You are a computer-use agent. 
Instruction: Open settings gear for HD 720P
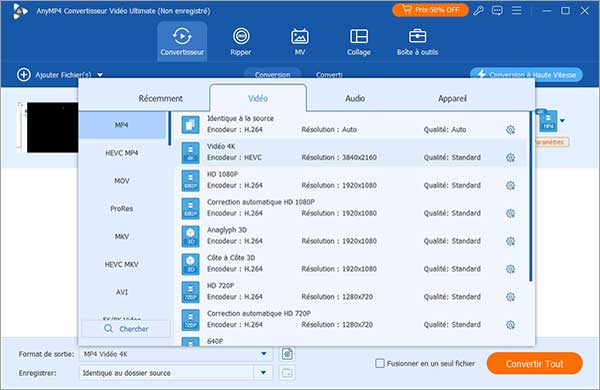(x=510, y=297)
